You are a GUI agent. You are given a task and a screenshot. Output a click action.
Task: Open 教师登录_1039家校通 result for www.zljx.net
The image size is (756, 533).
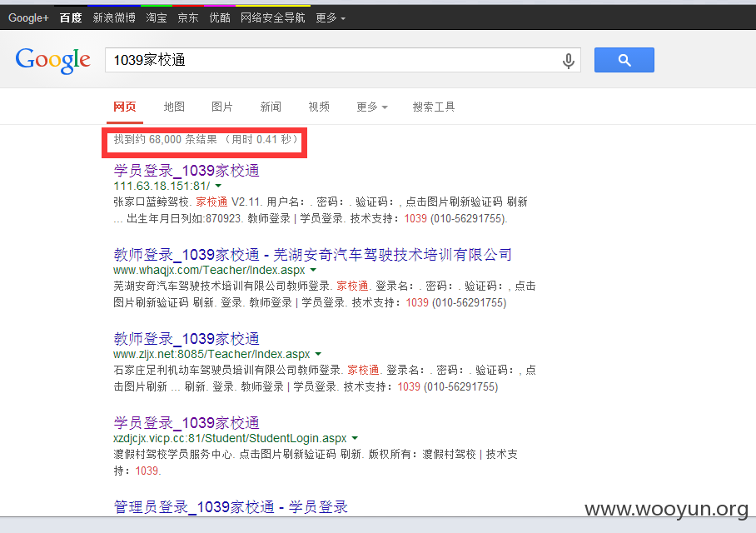187,339
